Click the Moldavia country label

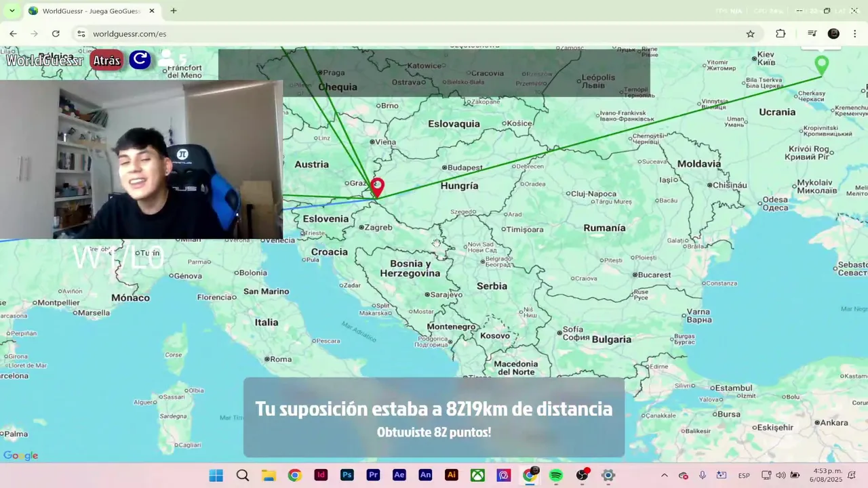coord(699,164)
